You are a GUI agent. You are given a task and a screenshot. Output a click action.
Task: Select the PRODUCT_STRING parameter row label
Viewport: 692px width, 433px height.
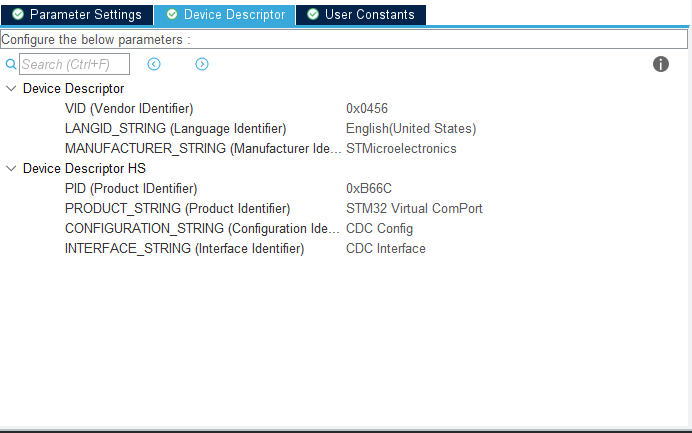177,209
